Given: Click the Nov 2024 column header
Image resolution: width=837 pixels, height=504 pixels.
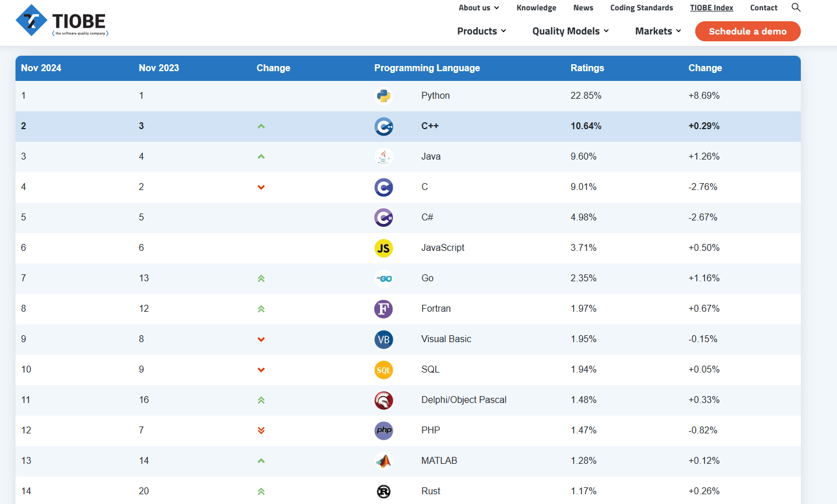Looking at the screenshot, I should tap(41, 68).
